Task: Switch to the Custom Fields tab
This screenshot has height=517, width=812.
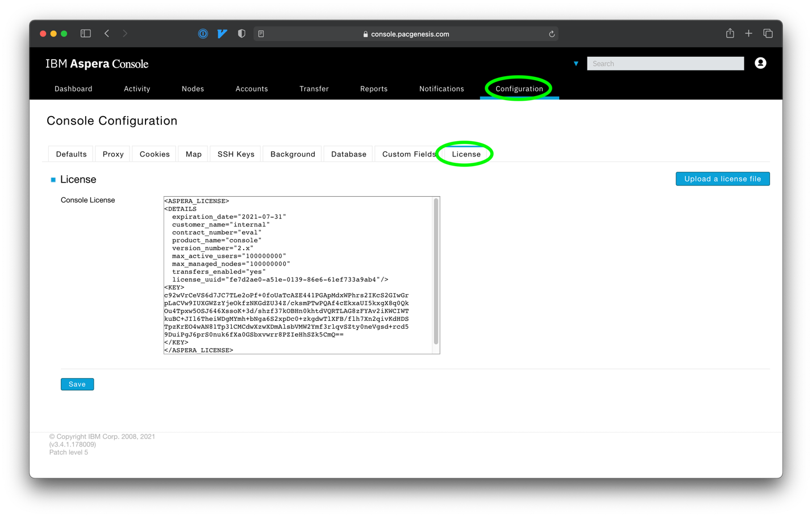Action: pyautogui.click(x=409, y=154)
